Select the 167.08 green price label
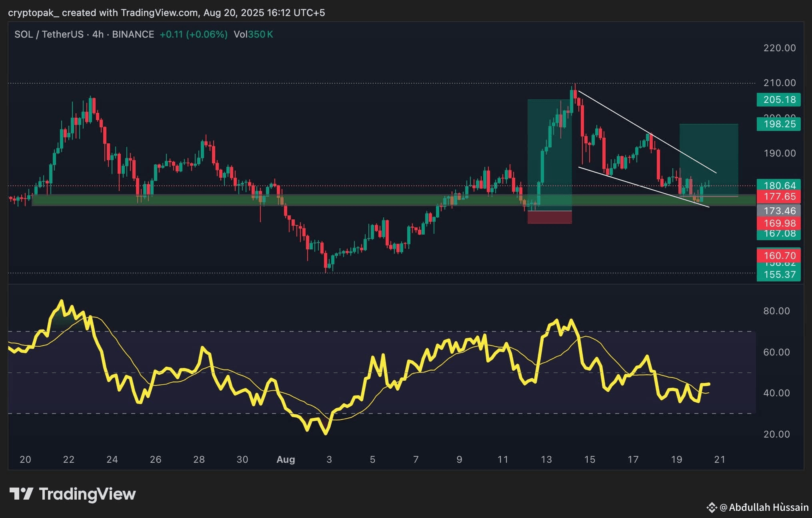The height and width of the screenshot is (518, 812). point(778,234)
